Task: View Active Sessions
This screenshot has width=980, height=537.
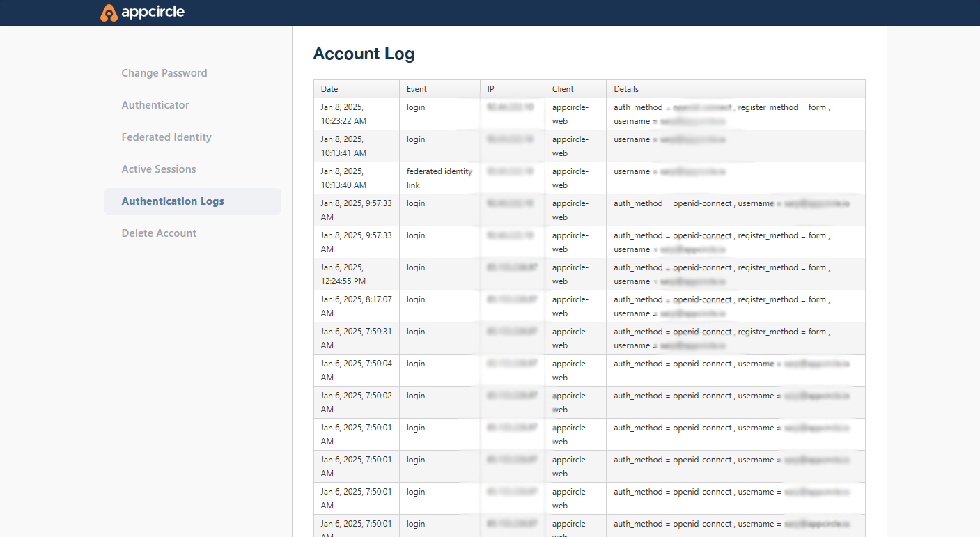Action: (159, 169)
